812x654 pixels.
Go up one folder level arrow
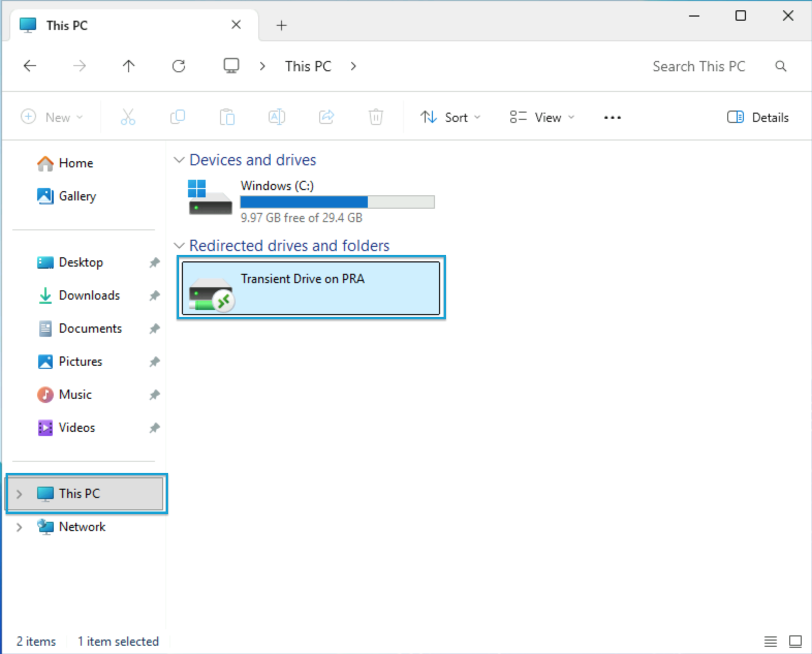click(129, 66)
